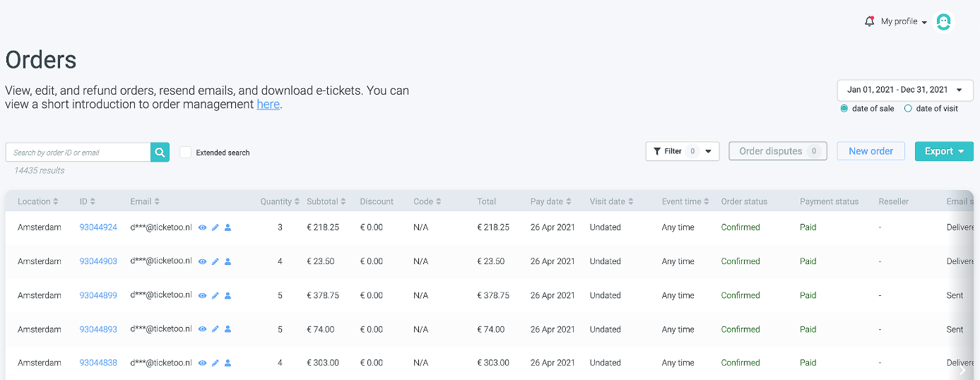Click the profile avatar icon
Image resolution: width=980 pixels, height=380 pixels.
943,22
